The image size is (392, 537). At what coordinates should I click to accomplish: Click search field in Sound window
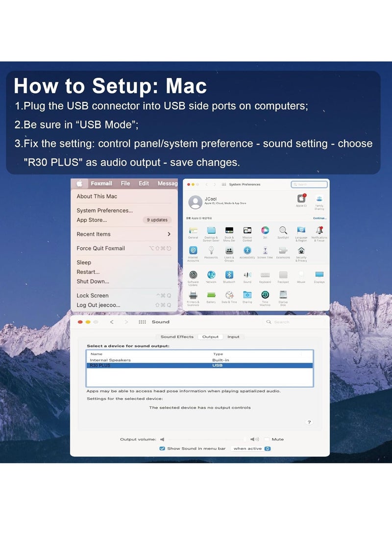click(295, 322)
